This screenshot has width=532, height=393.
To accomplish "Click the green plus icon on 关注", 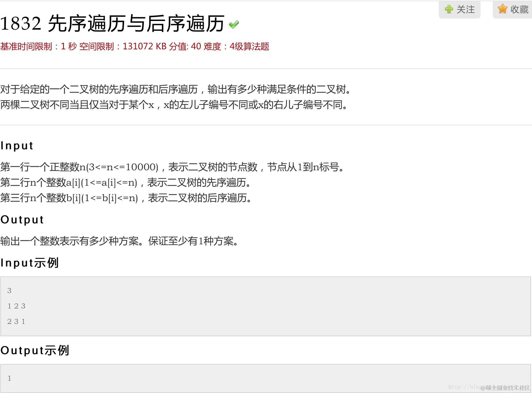I will pyautogui.click(x=449, y=9).
